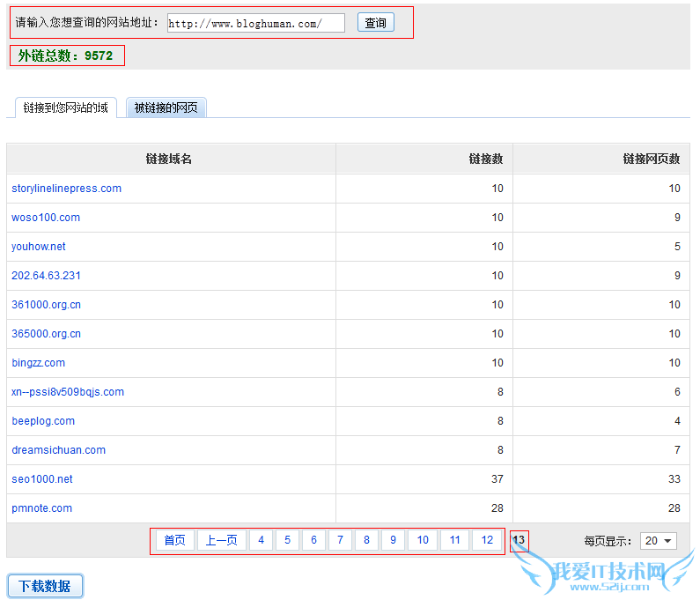Jump to page 10 of results
This screenshot has height=600, width=700.
[423, 540]
